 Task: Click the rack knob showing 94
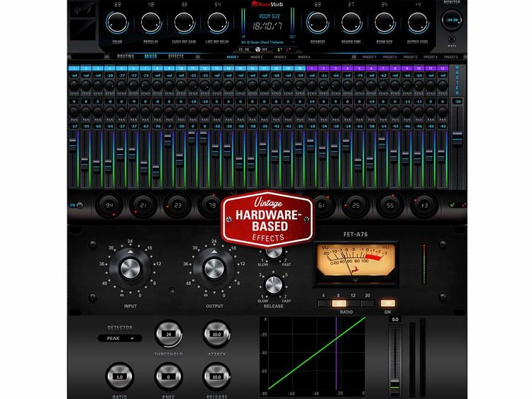109,206
